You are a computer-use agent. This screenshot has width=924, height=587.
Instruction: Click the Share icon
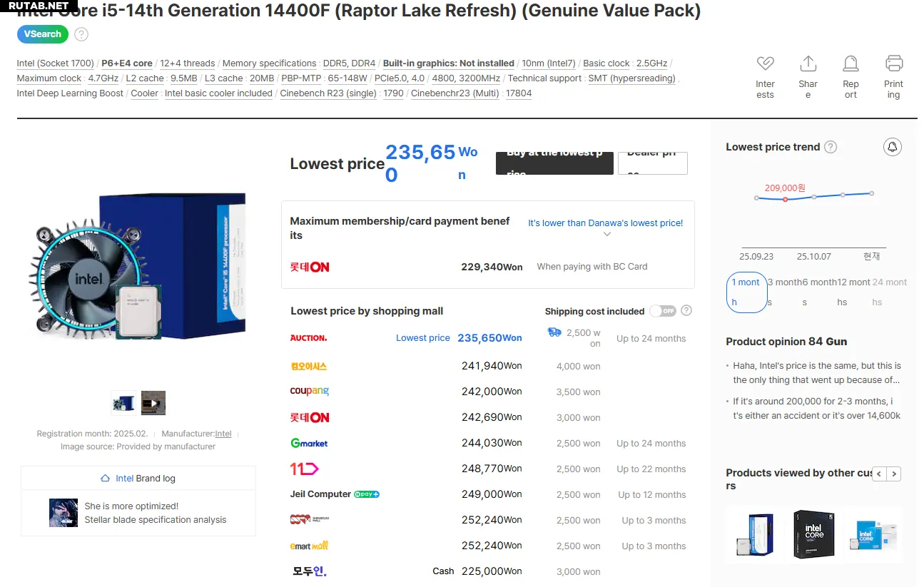tap(808, 64)
